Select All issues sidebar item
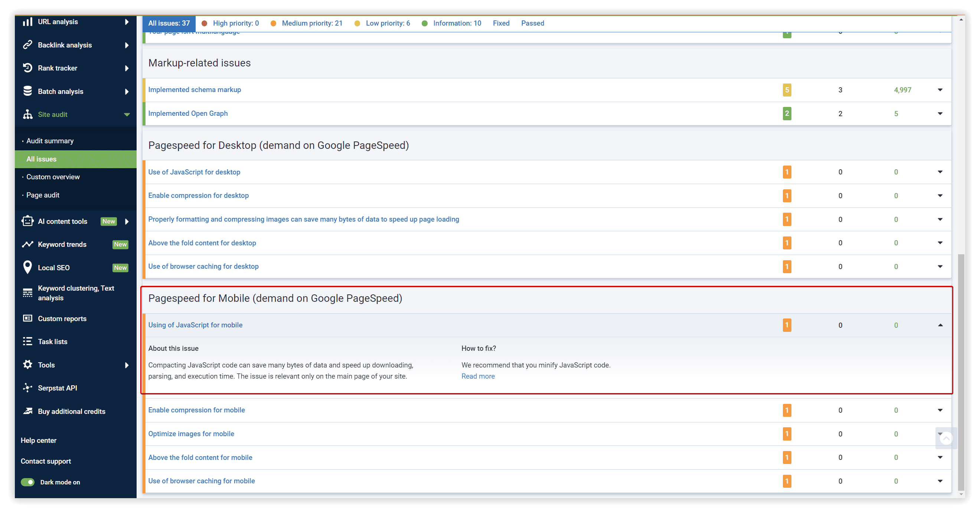 pyautogui.click(x=75, y=159)
